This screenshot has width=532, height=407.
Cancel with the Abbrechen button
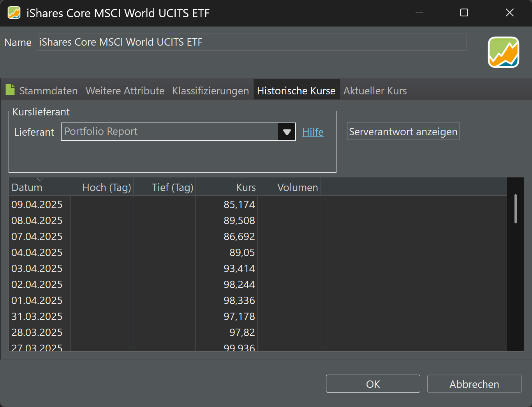(x=474, y=384)
